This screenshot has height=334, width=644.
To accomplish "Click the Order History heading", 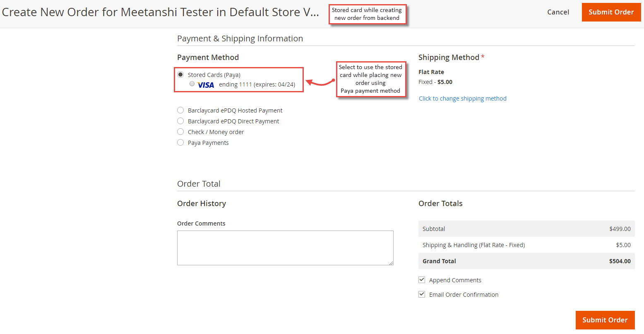I will (202, 203).
